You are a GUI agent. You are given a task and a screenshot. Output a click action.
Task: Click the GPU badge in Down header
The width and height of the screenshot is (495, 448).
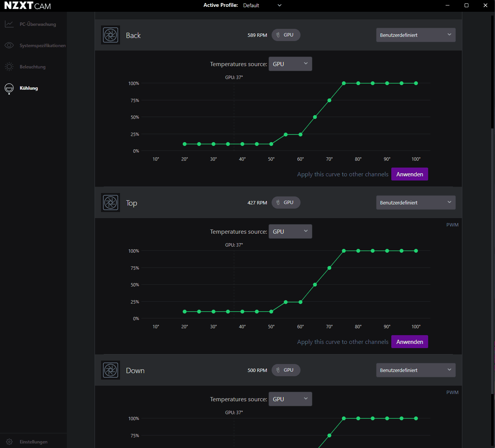(286, 370)
